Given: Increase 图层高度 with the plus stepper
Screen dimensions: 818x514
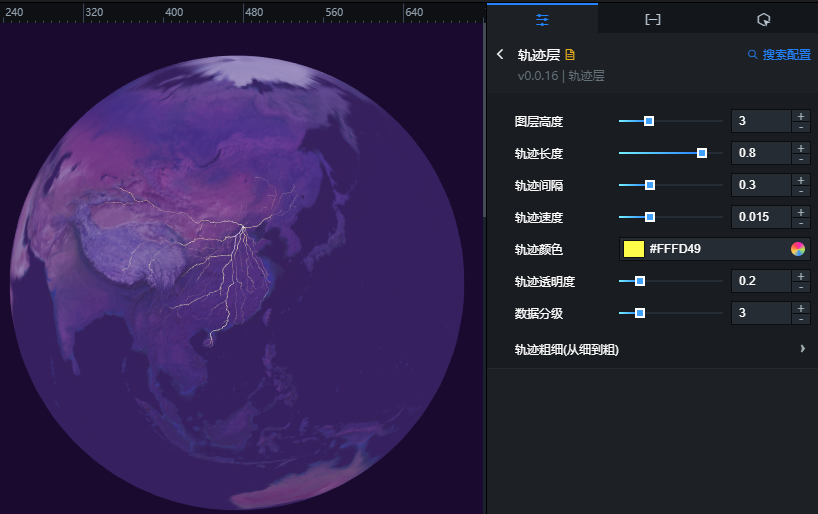Looking at the screenshot, I should coord(801,116).
